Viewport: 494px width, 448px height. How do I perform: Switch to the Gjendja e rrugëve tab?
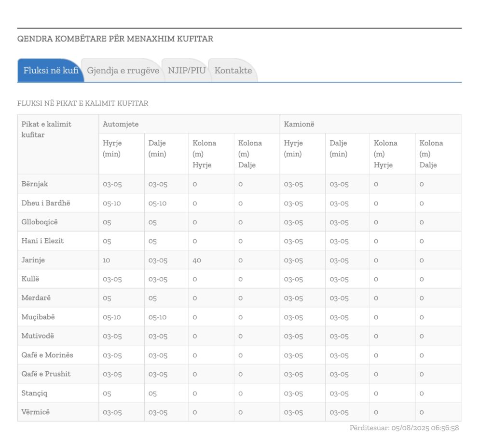tap(123, 70)
